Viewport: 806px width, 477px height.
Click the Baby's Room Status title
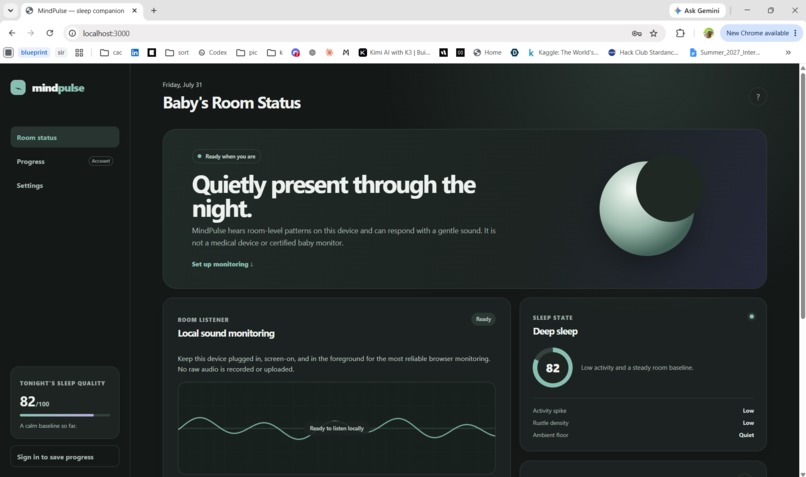coord(232,103)
